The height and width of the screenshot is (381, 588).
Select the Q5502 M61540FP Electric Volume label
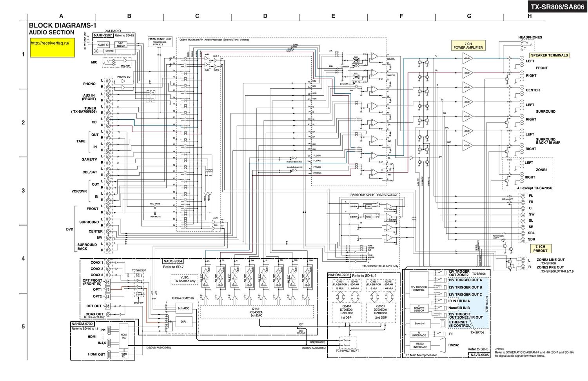(374, 195)
